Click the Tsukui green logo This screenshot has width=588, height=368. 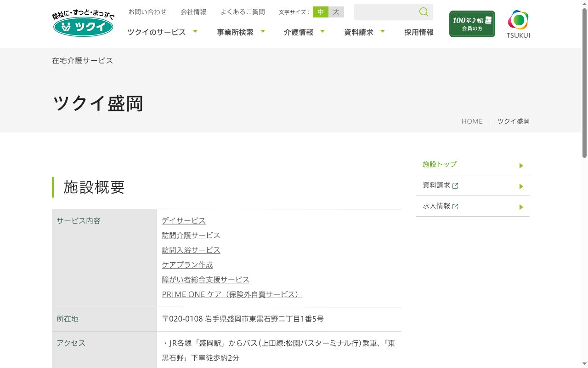(x=83, y=24)
